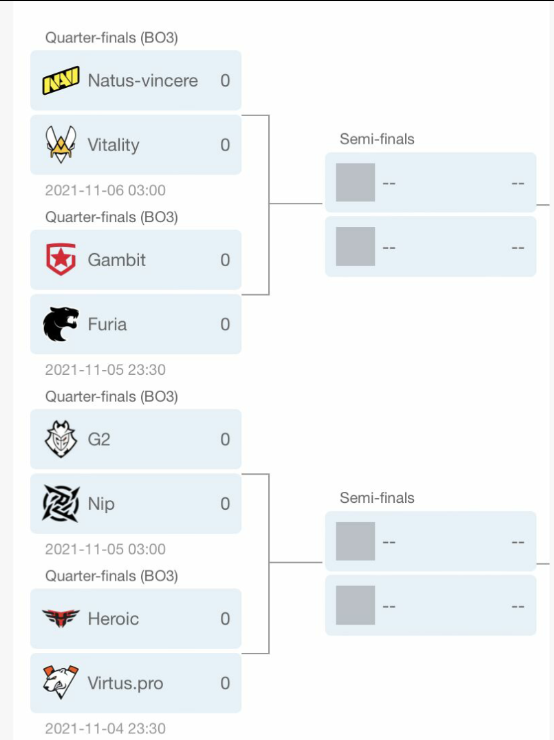Screen dimensions: 554x740
Task: Click the Vitality bee logo
Action: coord(61,144)
